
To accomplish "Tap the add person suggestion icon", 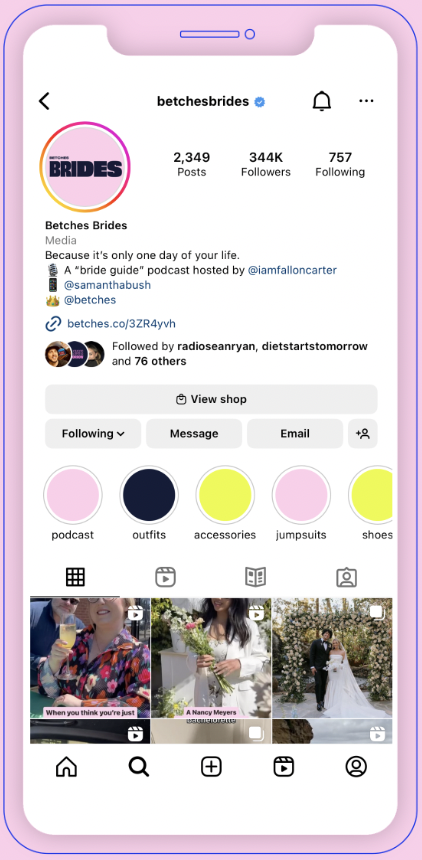I will click(363, 433).
